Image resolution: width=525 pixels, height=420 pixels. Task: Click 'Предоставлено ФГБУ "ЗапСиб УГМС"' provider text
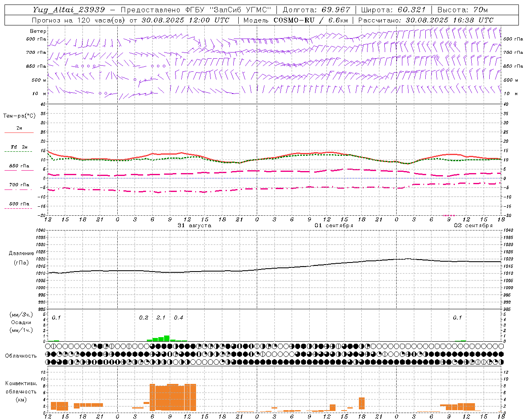click(196, 10)
